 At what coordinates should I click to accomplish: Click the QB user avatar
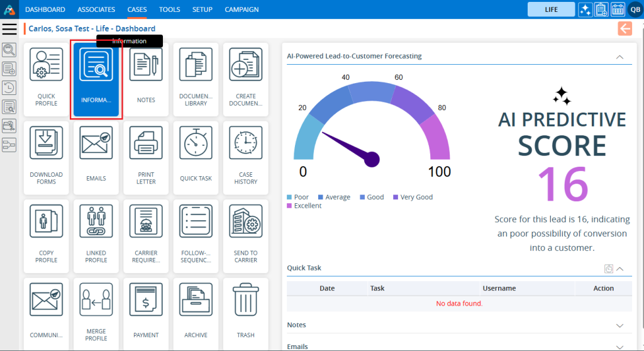(635, 9)
